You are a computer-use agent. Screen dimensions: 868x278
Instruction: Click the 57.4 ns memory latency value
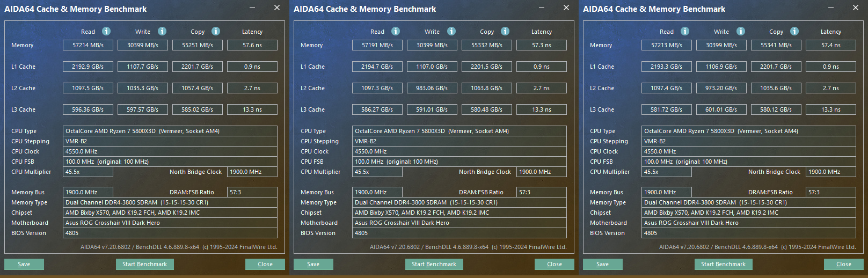coord(831,45)
